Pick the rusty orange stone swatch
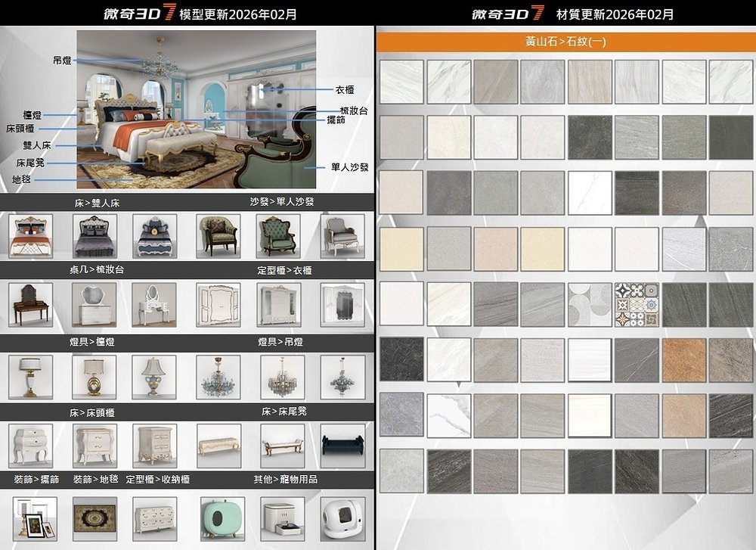Screen dimensions: 756x550 coord(683,360)
